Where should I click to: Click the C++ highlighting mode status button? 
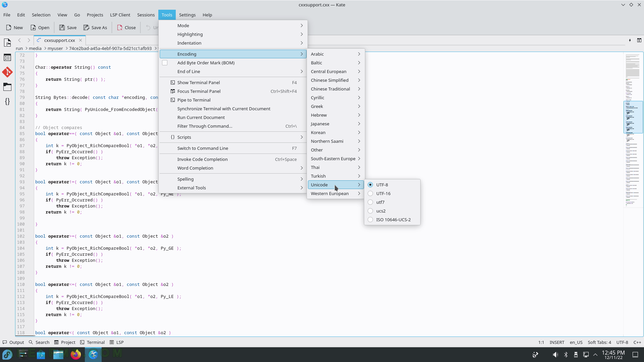[x=637, y=342]
